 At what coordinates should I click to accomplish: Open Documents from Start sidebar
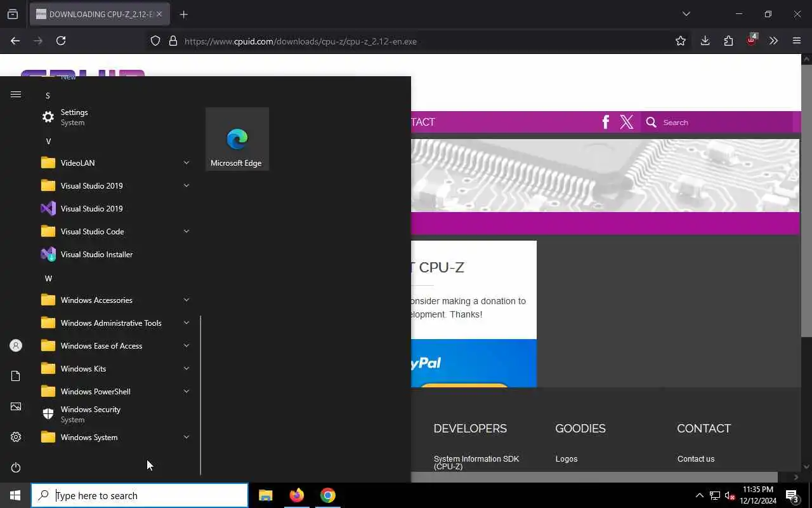point(16,376)
